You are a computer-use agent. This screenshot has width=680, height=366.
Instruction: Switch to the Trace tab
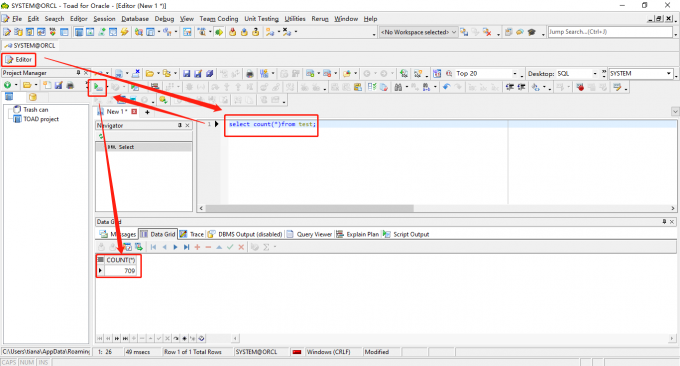click(192, 234)
